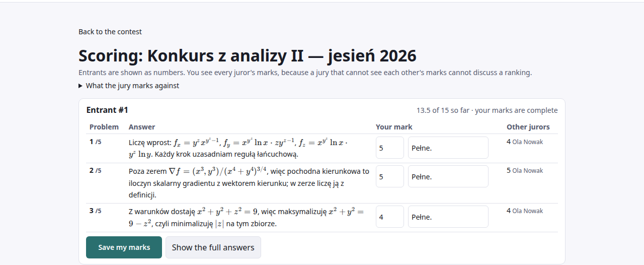
Task: Select the comment field for Problem 3
Action: (448, 217)
